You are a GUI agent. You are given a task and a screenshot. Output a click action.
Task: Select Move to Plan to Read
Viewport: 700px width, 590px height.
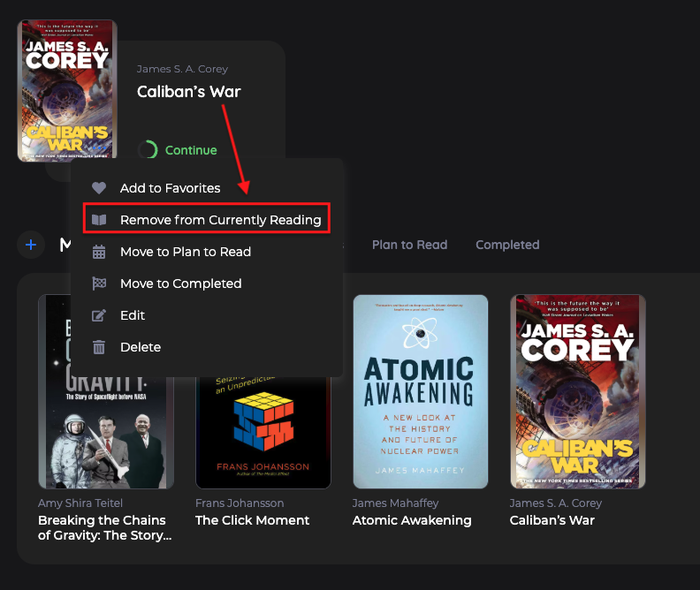tap(186, 252)
